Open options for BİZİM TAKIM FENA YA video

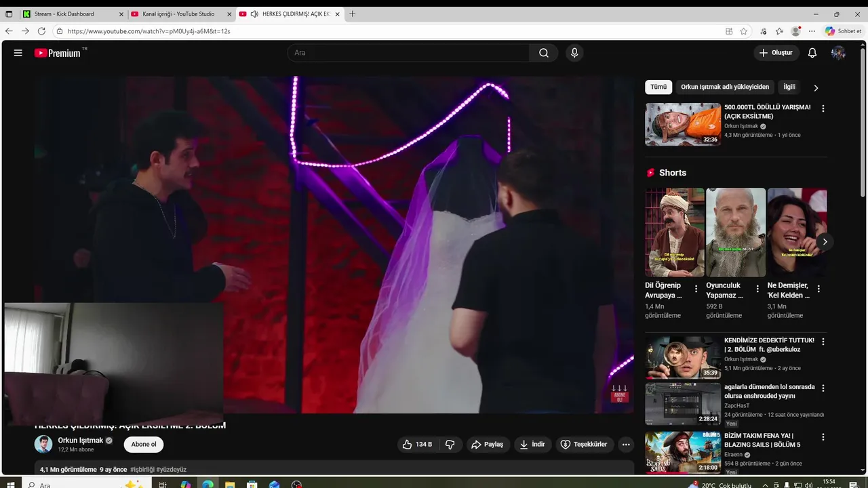click(823, 437)
